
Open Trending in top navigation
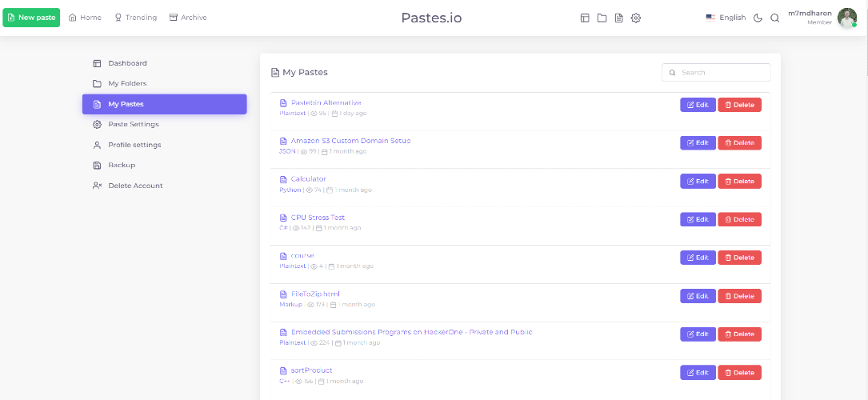(x=136, y=18)
